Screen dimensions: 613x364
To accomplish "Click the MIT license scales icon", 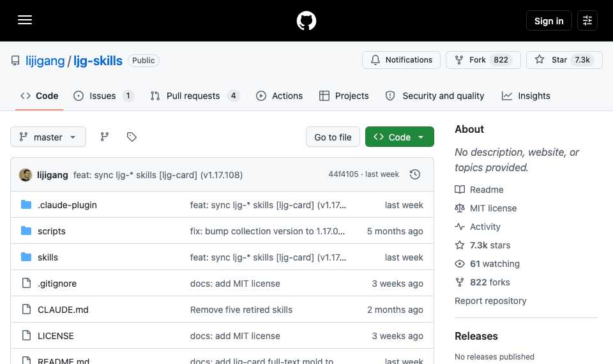I will click(x=460, y=208).
